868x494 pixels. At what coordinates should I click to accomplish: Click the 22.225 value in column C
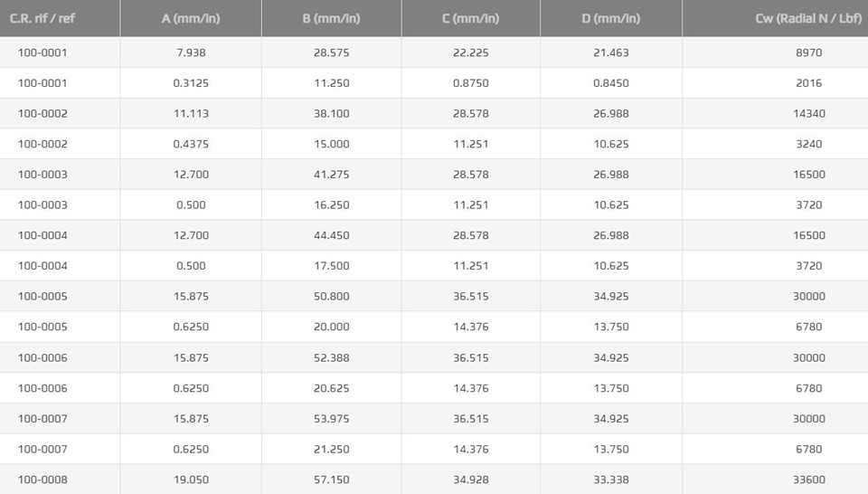pyautogui.click(x=470, y=52)
